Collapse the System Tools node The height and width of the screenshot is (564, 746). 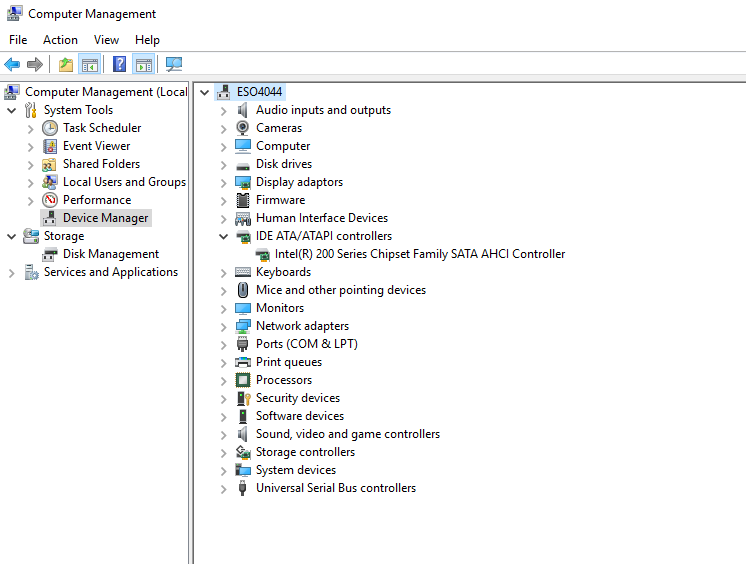point(12,110)
